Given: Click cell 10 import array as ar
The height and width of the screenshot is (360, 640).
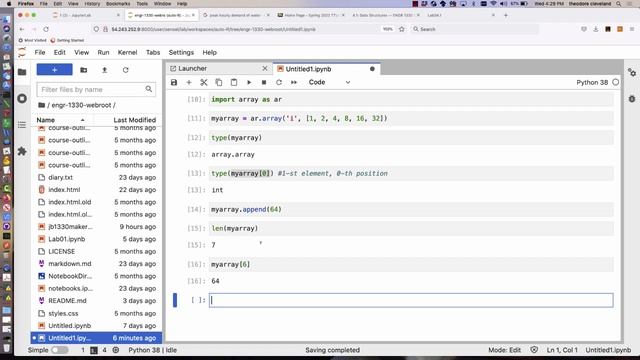Looking at the screenshot, I should (x=411, y=100).
